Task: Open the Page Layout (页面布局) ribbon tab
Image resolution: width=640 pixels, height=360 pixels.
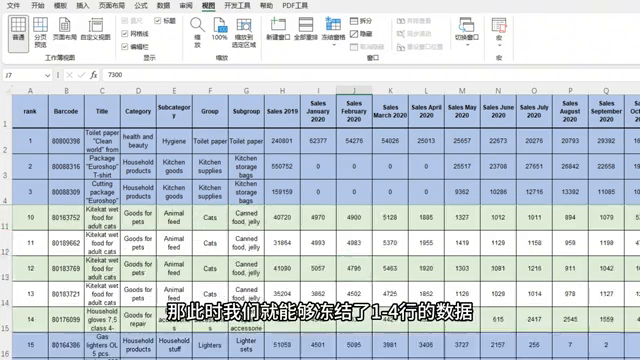Action: (112, 6)
